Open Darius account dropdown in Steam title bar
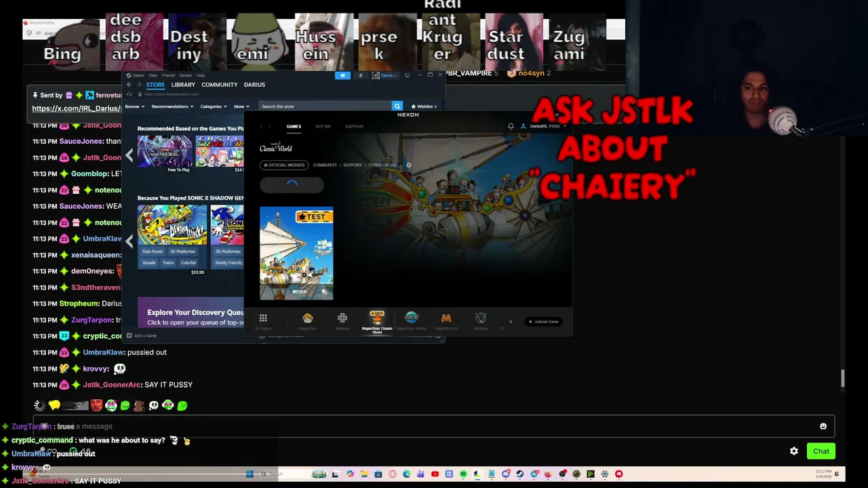Viewport: 868px width, 488px height. click(x=385, y=75)
